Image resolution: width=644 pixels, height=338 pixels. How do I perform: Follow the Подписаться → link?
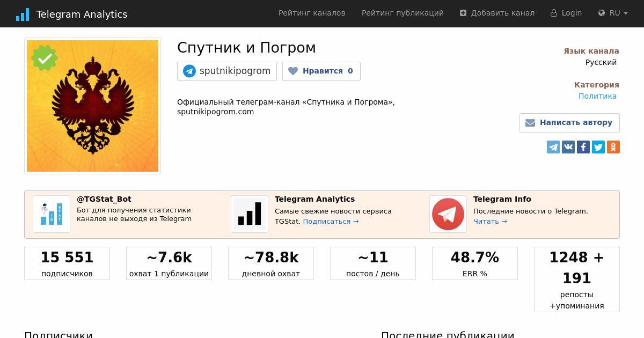click(331, 221)
